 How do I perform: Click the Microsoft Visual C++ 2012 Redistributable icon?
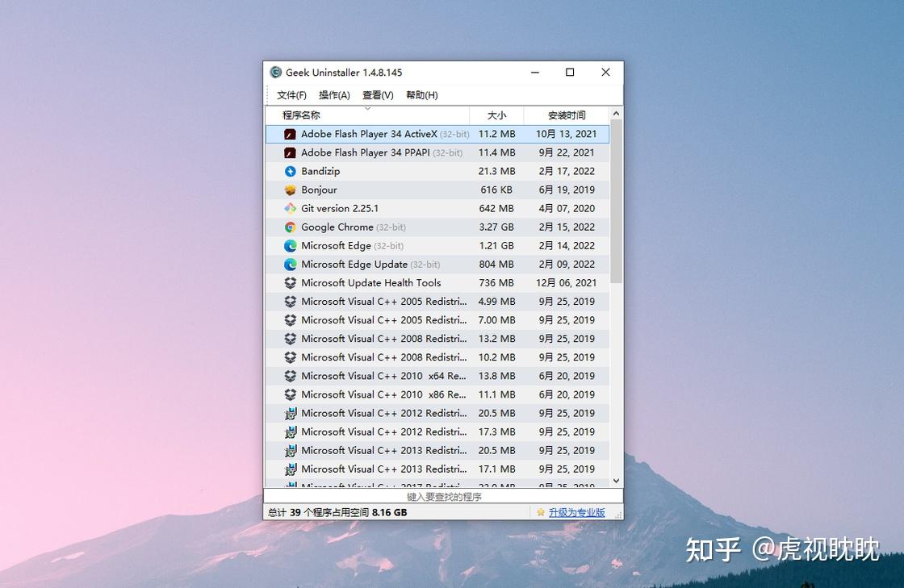click(x=290, y=413)
